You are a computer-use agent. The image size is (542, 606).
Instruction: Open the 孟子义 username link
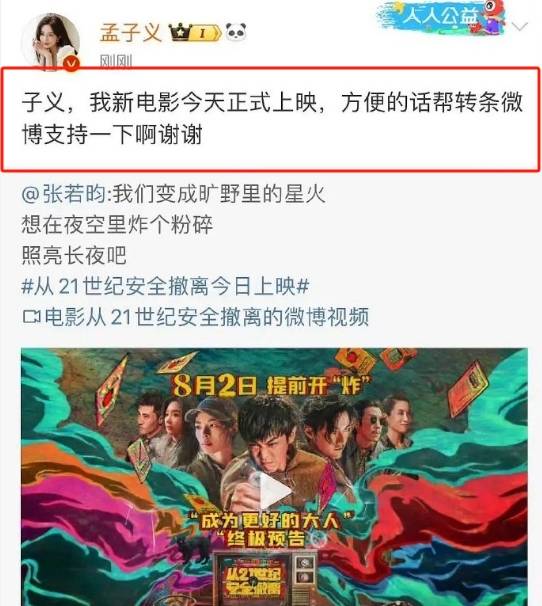click(x=131, y=32)
